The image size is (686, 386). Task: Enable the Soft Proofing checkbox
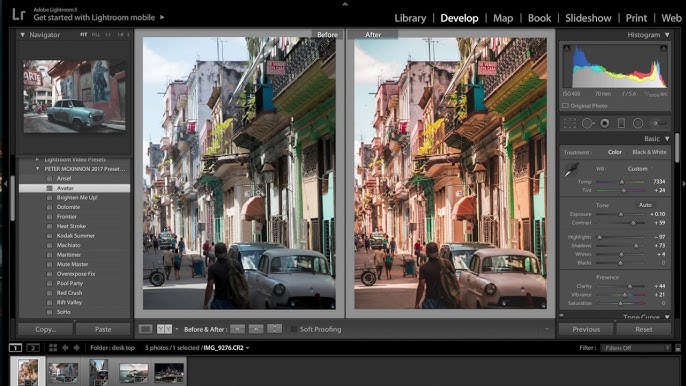pyautogui.click(x=294, y=329)
